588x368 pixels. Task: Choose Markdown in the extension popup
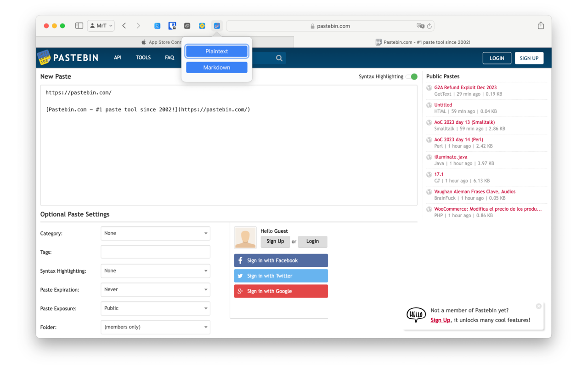point(216,67)
